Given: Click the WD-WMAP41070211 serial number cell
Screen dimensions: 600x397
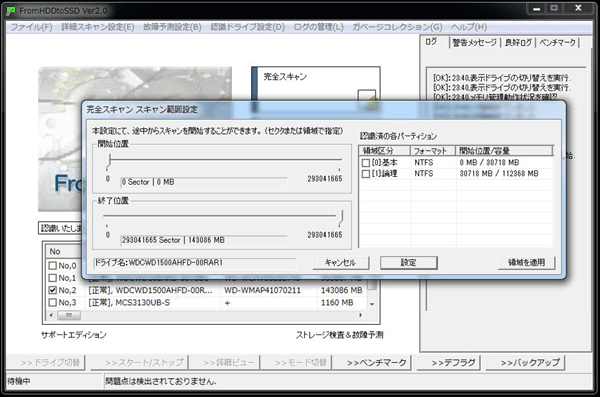Looking at the screenshot, I should click(x=262, y=290).
